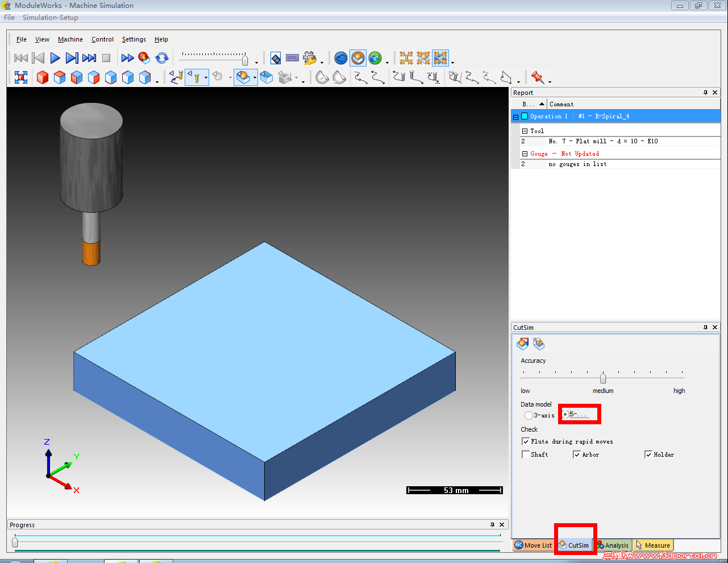The image size is (728, 563).
Task: Pin the CutSim panel
Action: (x=705, y=328)
